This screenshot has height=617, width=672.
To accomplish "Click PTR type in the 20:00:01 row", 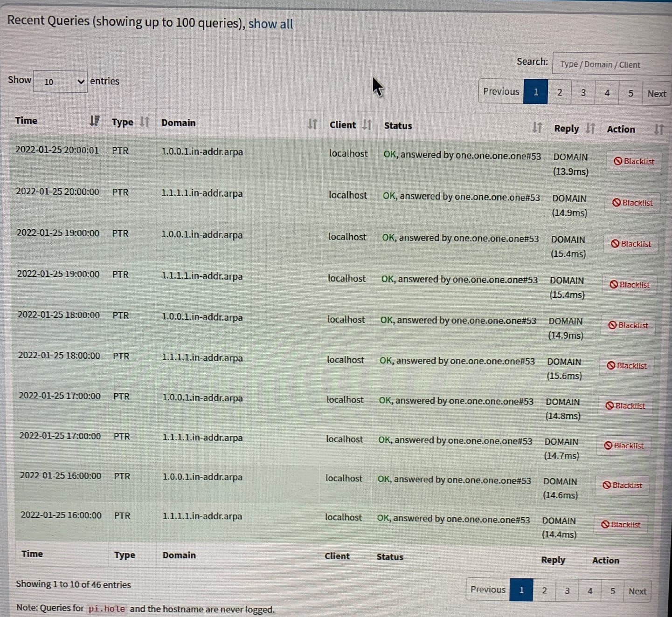I will click(120, 151).
